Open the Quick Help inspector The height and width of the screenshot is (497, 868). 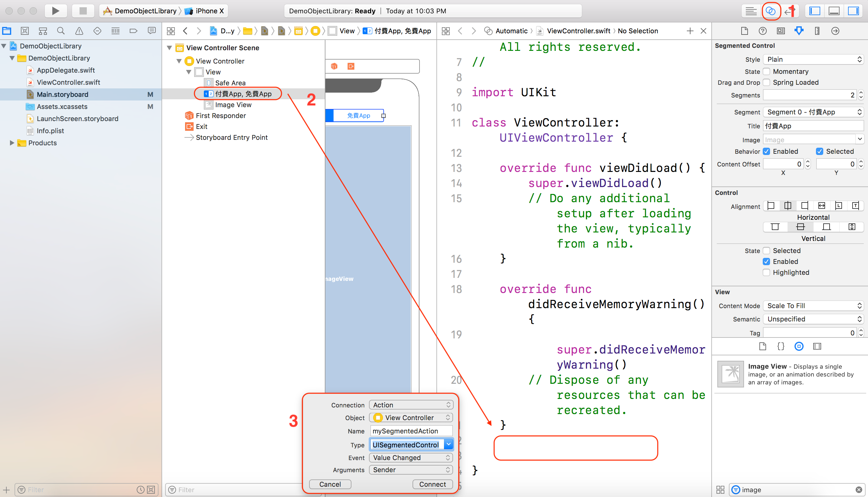click(x=763, y=31)
